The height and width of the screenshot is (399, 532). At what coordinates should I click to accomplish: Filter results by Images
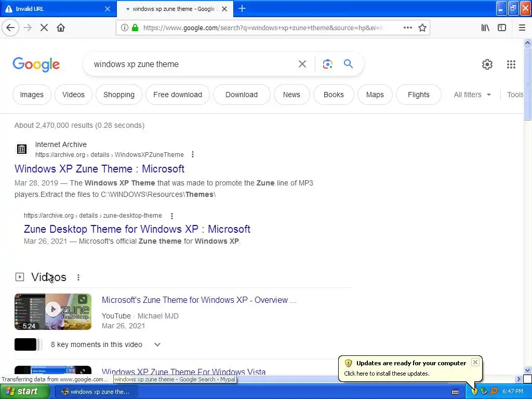(x=32, y=95)
